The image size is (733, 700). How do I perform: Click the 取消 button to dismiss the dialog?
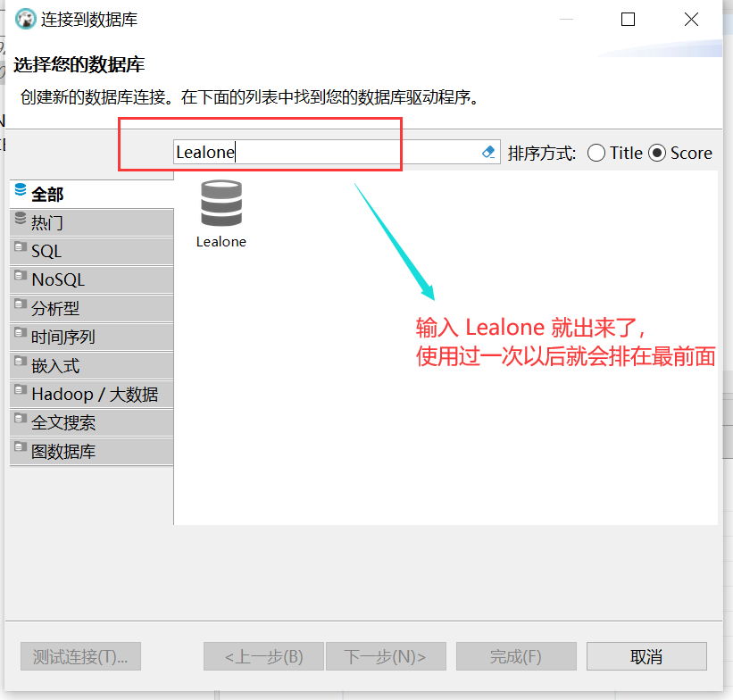[646, 656]
